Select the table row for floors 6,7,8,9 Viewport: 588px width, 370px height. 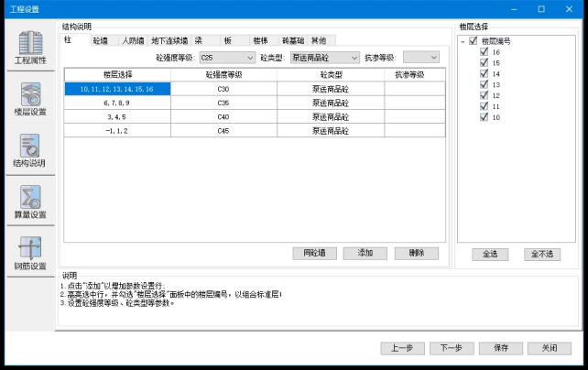(x=117, y=103)
